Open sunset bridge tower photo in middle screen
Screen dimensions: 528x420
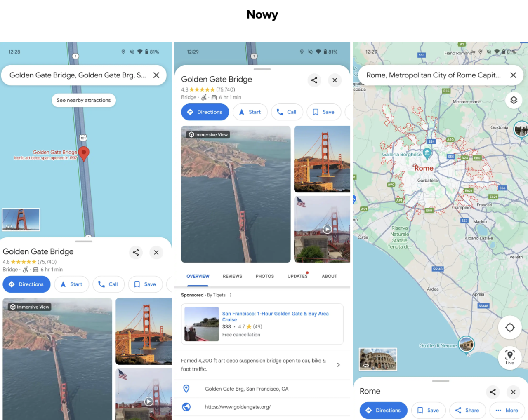322,159
